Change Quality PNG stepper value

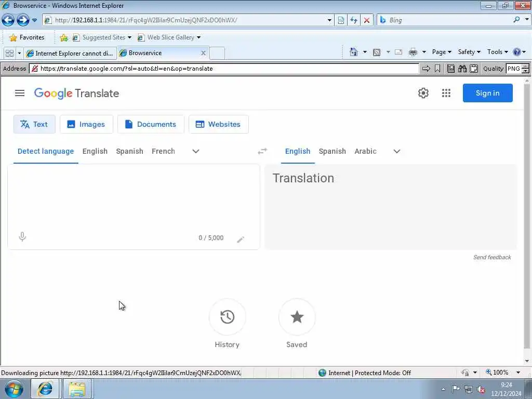[x=525, y=69]
